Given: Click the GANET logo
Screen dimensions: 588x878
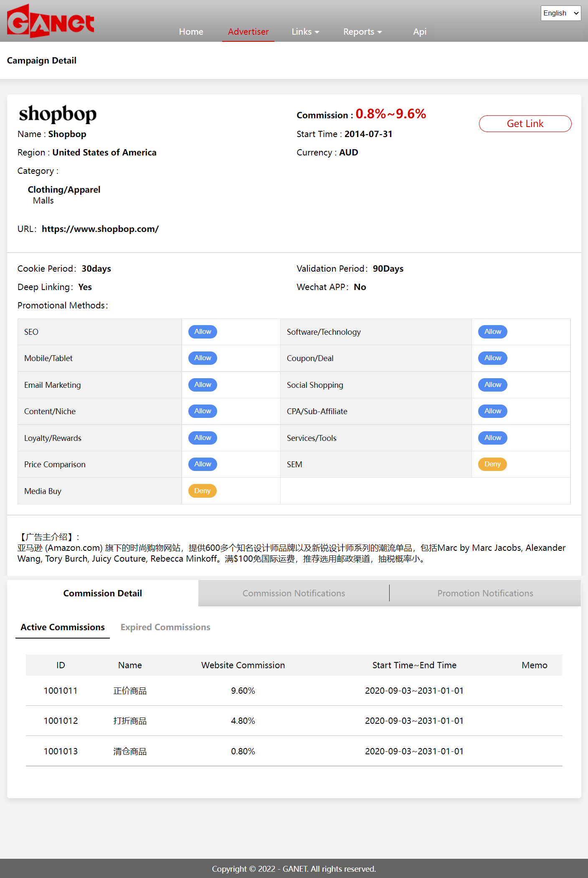Looking at the screenshot, I should pos(51,21).
